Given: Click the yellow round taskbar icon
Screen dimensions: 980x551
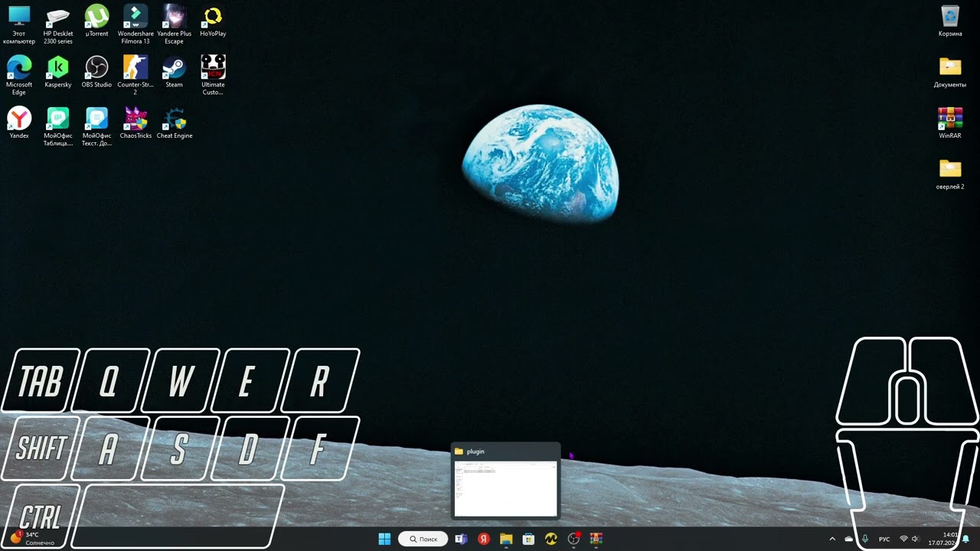Looking at the screenshot, I should (x=550, y=539).
